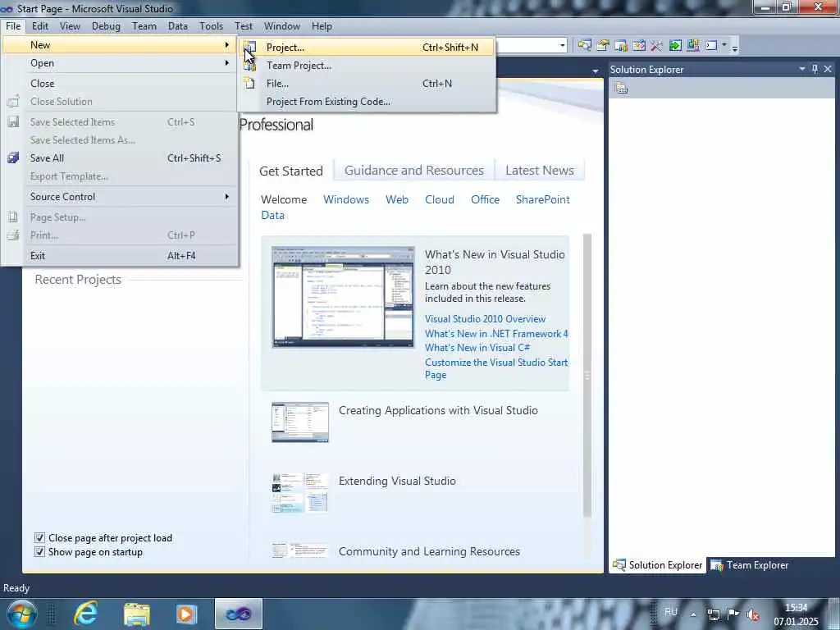Click the Creating Applications with Visual Studio thumbnail
Image resolution: width=840 pixels, height=630 pixels.
(300, 422)
